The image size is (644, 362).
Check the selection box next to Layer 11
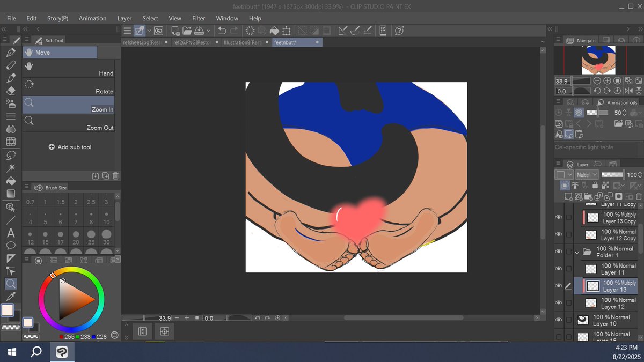tap(569, 268)
